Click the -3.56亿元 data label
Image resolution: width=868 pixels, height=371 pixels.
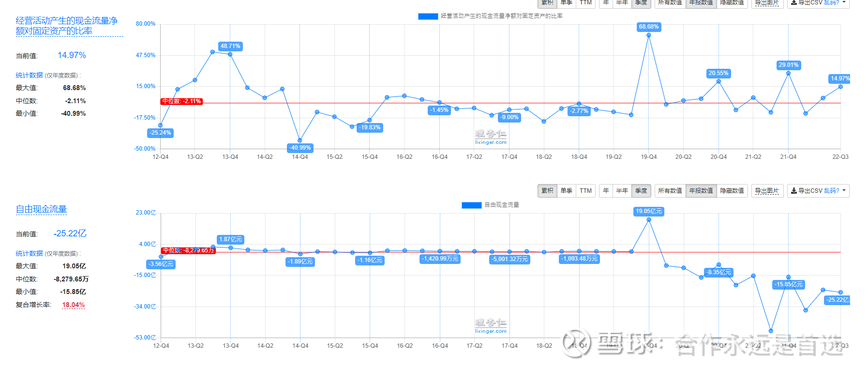(x=161, y=264)
